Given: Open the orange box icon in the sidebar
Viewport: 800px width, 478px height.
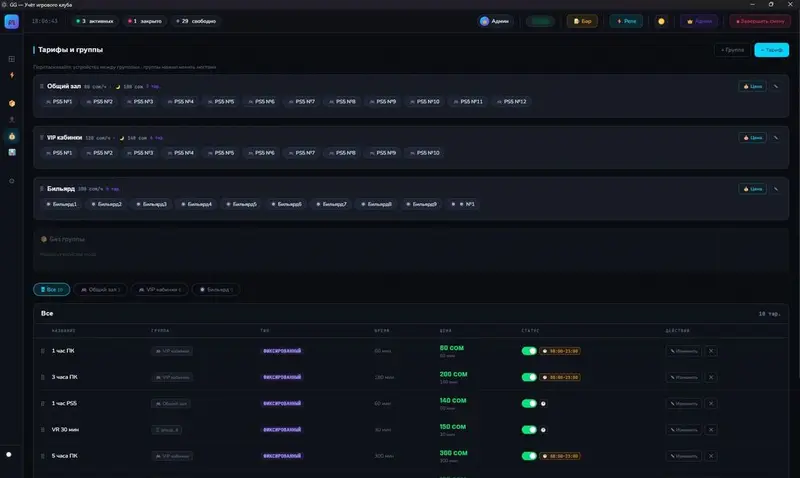Looking at the screenshot, I should click(x=12, y=103).
